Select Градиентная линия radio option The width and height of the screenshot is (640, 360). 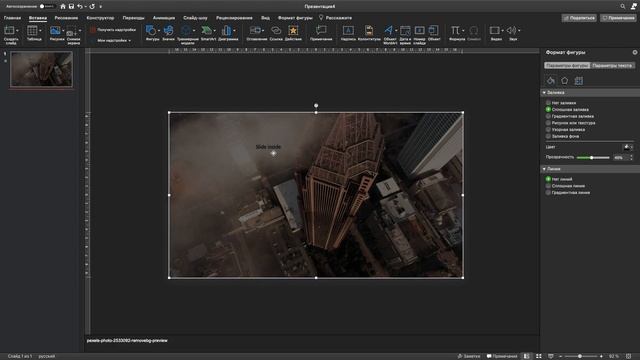[x=548, y=192]
